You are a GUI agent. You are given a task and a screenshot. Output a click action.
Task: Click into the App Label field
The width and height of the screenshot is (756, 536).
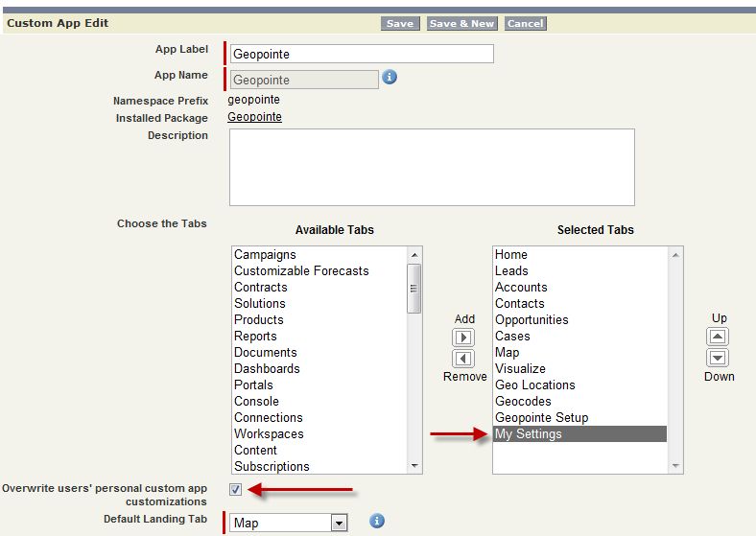pyautogui.click(x=362, y=54)
